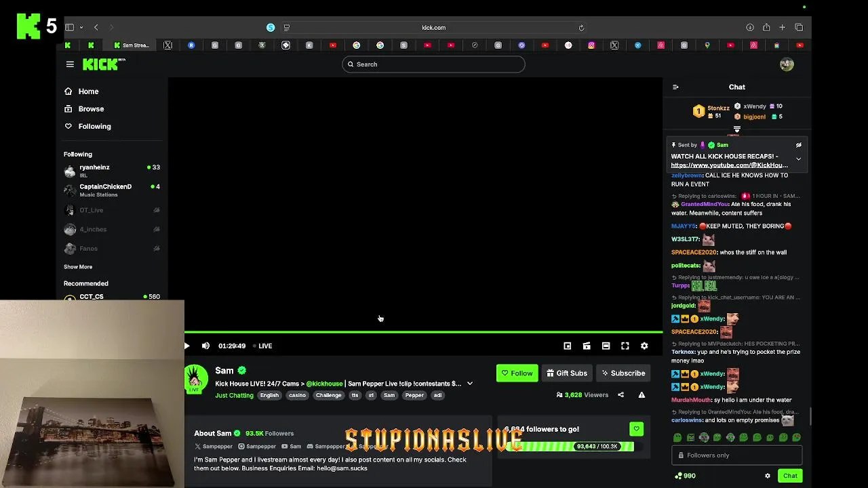This screenshot has width=868, height=488.
Task: Select the Challenge tag
Action: tap(328, 395)
